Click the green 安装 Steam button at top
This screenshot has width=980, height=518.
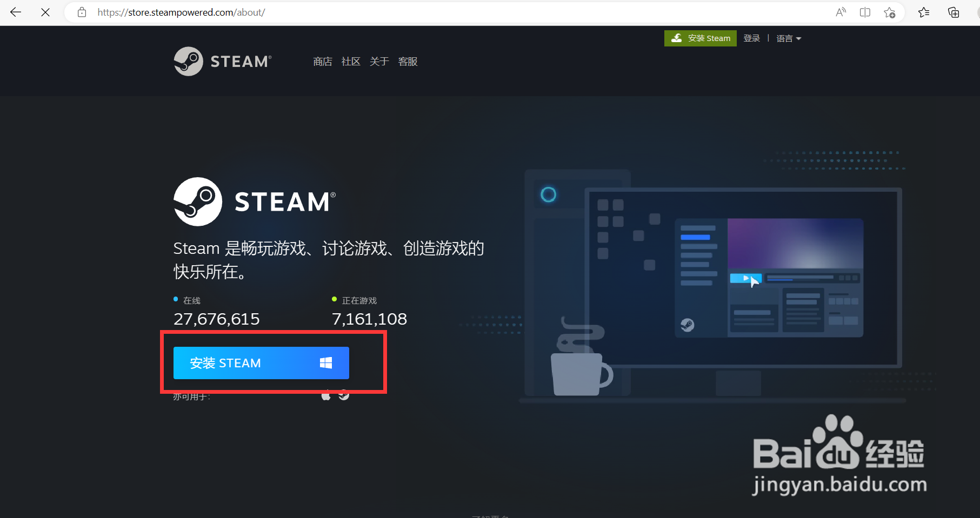pos(701,38)
